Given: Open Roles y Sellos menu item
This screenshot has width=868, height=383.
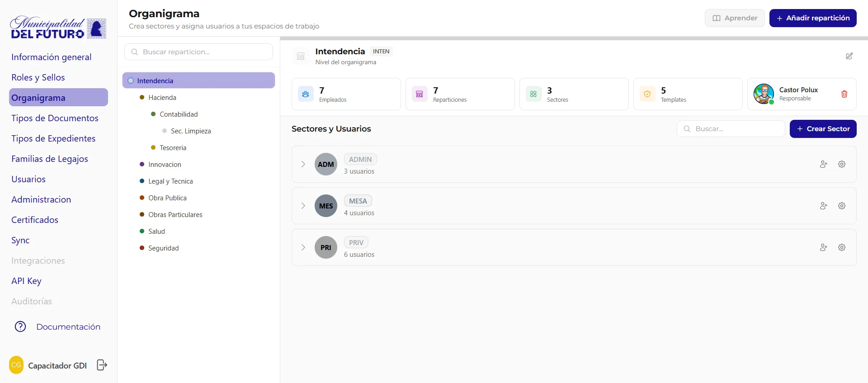Looking at the screenshot, I should tap(38, 77).
